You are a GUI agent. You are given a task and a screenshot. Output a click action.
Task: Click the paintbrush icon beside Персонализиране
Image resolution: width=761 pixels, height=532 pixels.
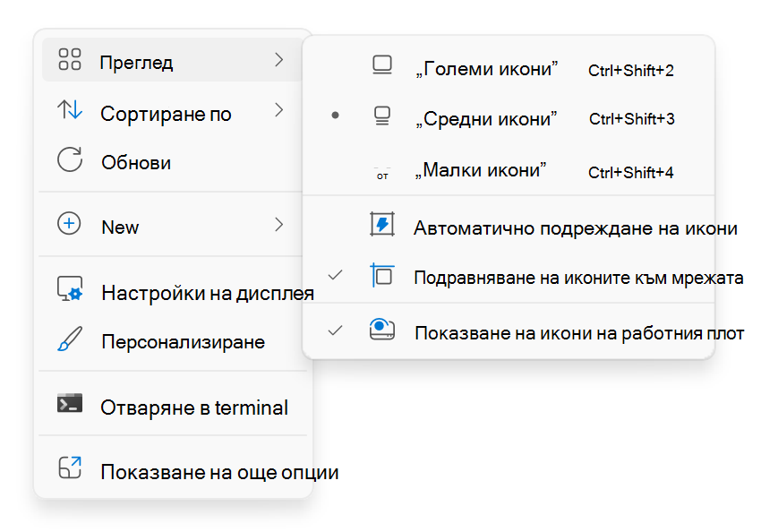click(70, 339)
